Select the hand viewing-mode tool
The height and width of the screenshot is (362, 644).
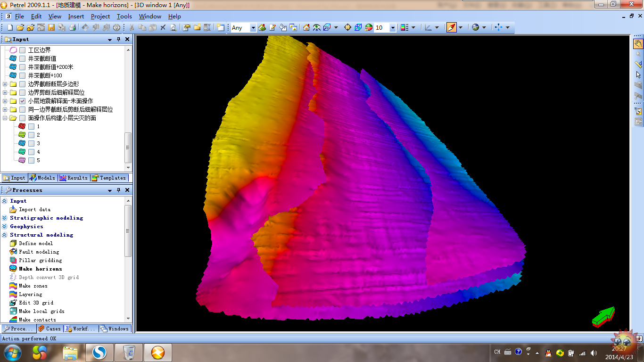tap(638, 44)
